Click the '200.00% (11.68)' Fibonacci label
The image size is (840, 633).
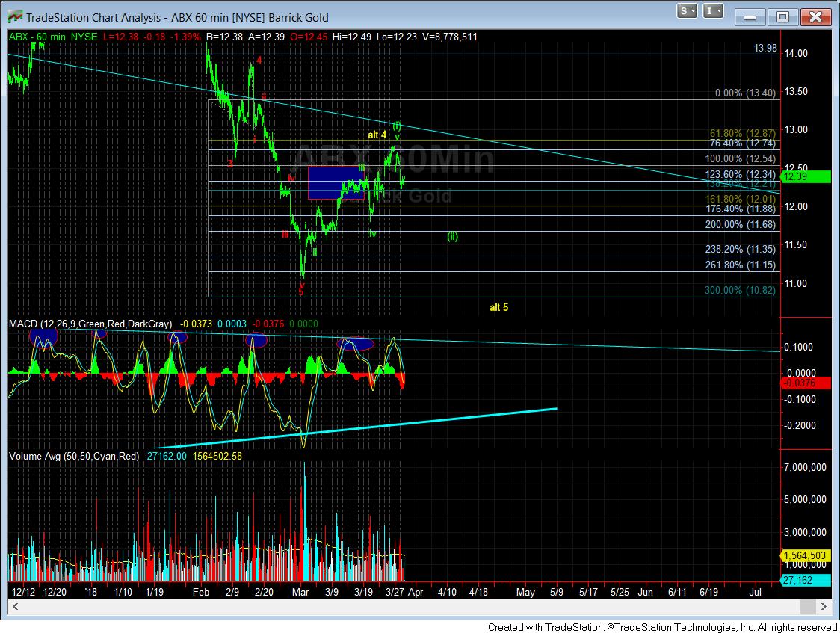741,225
